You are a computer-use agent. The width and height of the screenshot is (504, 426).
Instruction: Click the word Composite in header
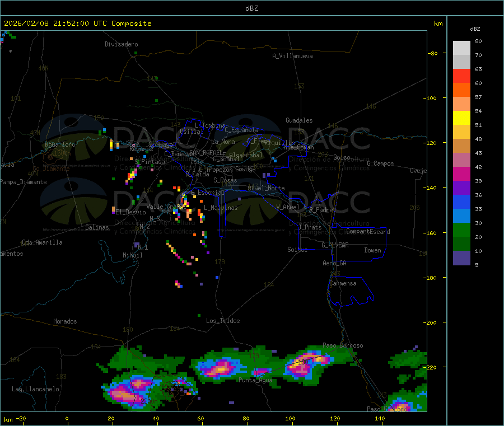pos(132,24)
